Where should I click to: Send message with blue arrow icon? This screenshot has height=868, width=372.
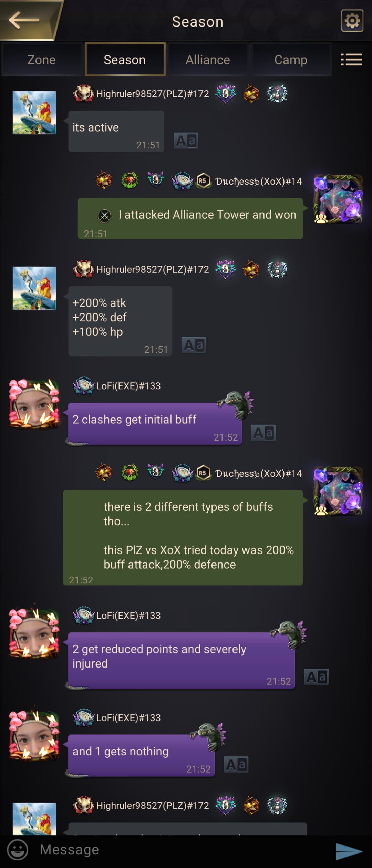349,851
